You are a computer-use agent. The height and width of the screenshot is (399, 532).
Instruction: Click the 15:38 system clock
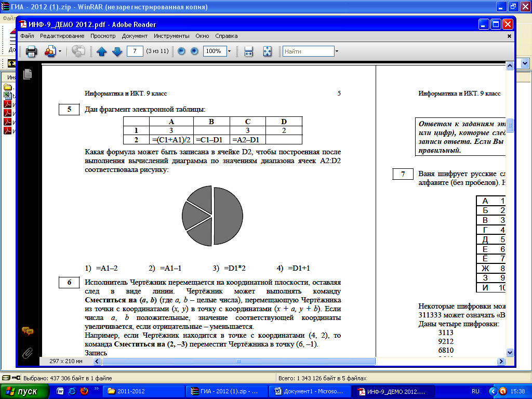coord(517,392)
